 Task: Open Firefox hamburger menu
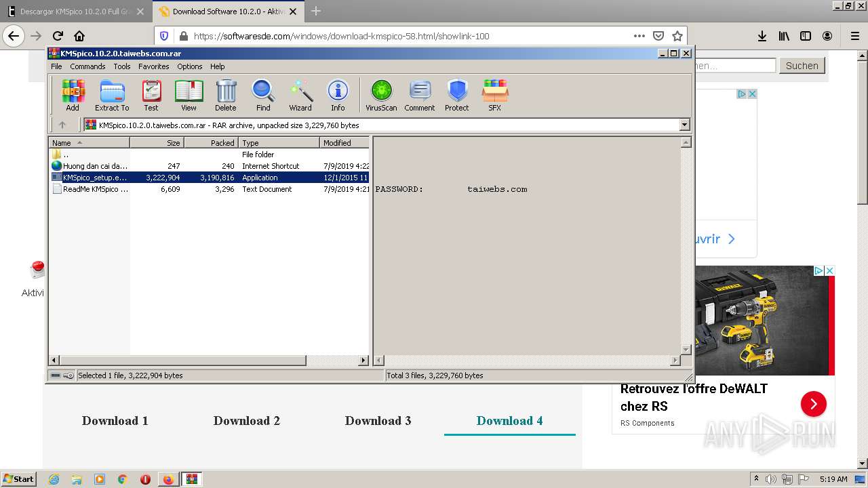coord(854,36)
